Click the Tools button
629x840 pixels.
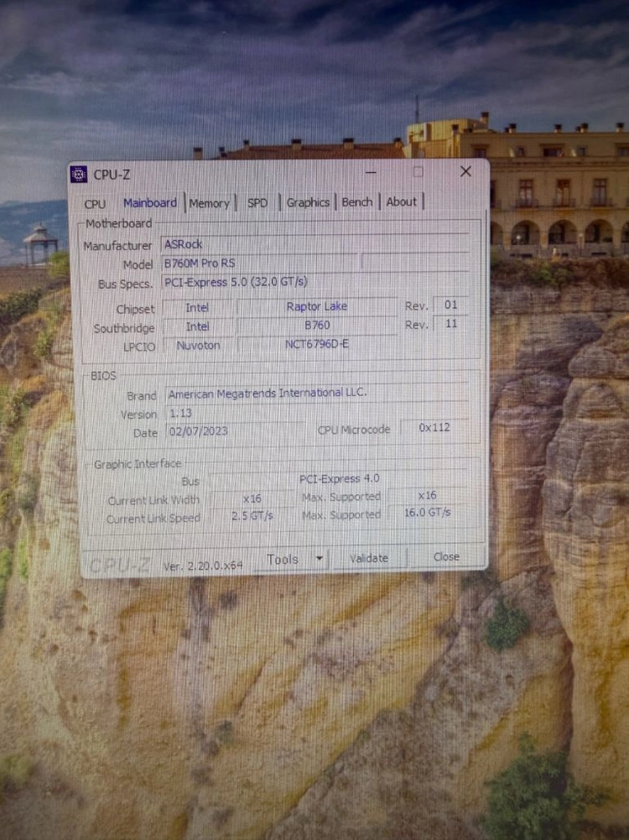283,559
